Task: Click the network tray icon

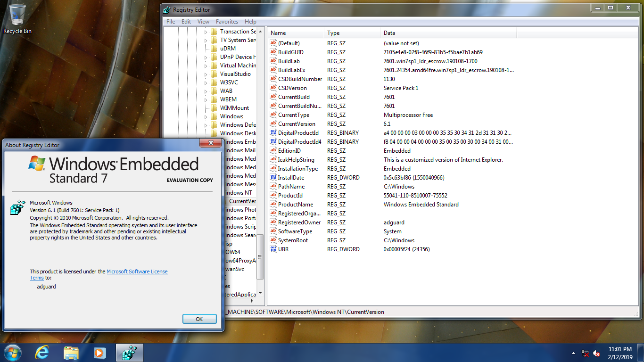Action: [x=585, y=353]
